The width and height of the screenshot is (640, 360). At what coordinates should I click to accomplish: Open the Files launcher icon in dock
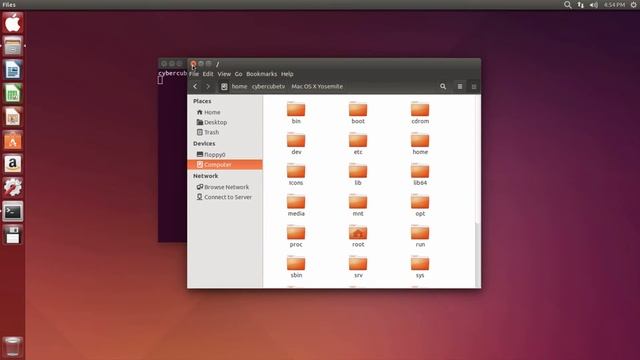[13, 46]
